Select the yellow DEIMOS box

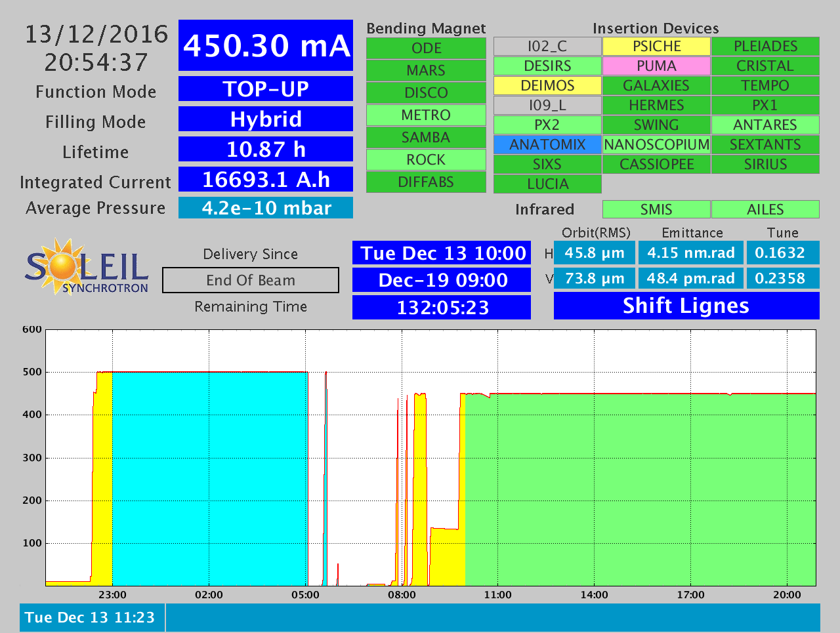click(x=547, y=85)
